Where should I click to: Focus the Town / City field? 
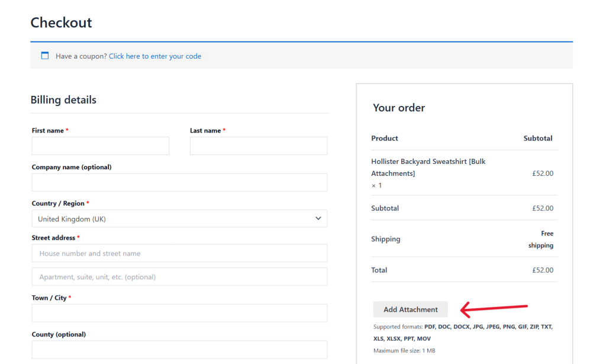[x=179, y=313]
